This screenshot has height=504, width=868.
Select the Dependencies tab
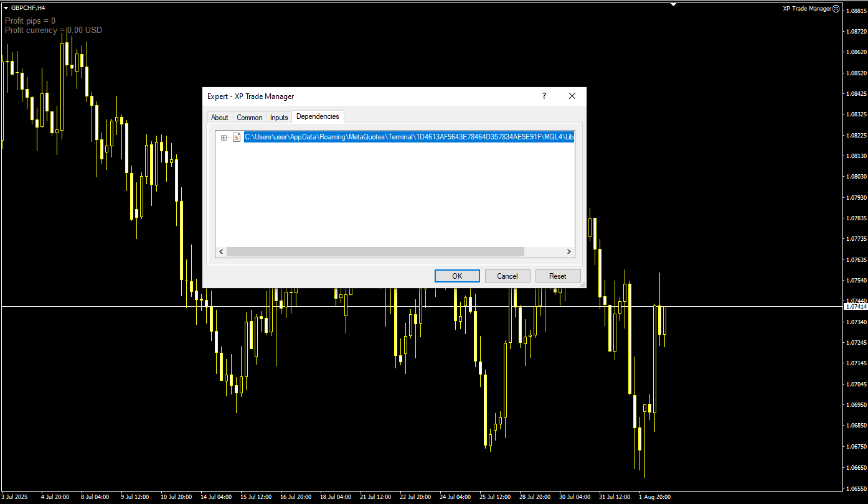tap(318, 116)
